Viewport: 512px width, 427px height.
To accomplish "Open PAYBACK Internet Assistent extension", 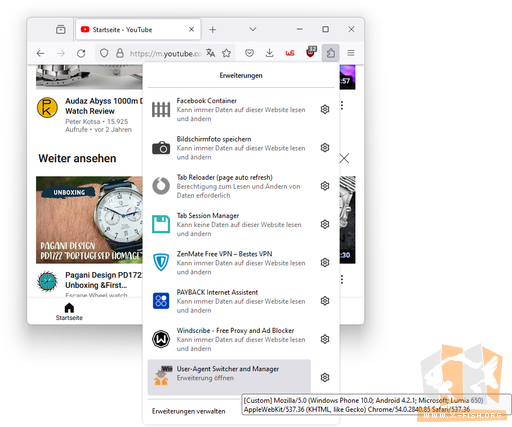I will point(229,301).
